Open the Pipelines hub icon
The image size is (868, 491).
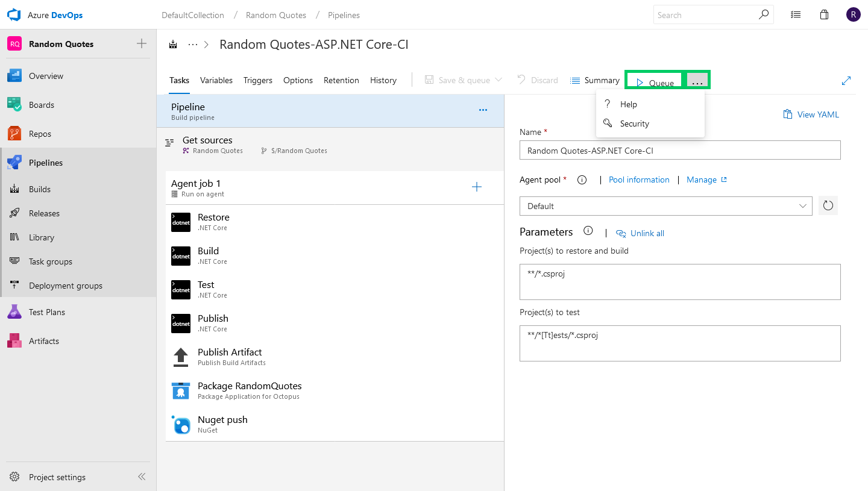click(x=14, y=163)
